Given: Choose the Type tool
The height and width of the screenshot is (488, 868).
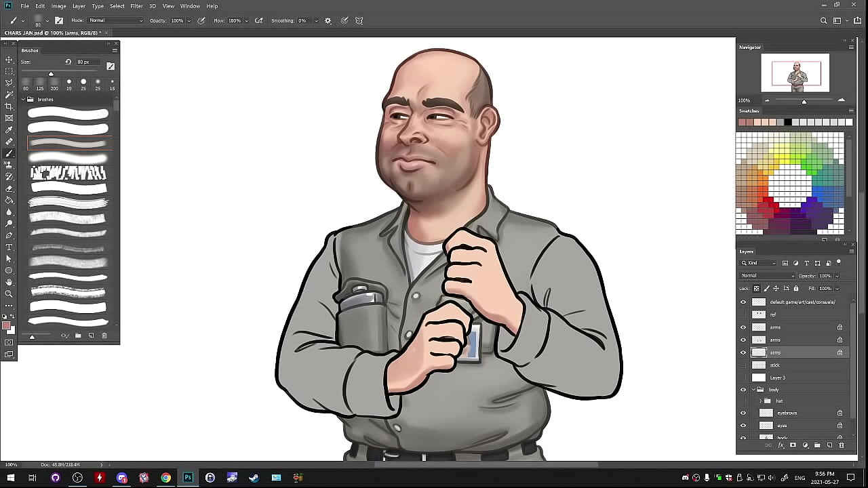Looking at the screenshot, I should click(9, 247).
